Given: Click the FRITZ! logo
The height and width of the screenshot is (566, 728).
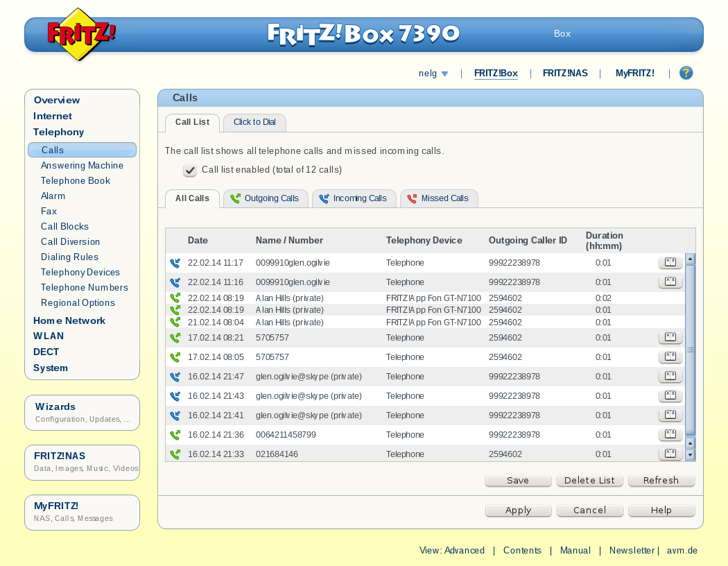Looking at the screenshot, I should (81, 34).
